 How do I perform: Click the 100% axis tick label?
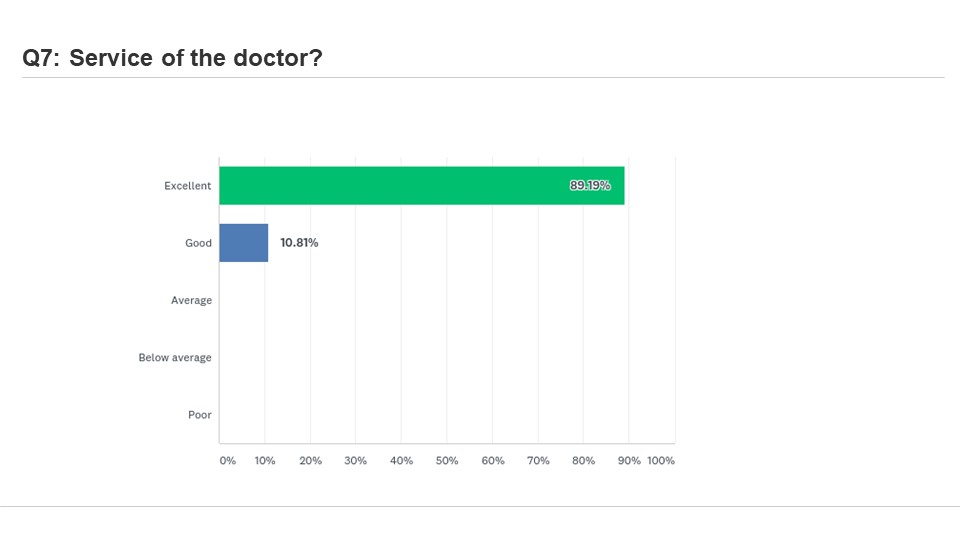(x=661, y=460)
